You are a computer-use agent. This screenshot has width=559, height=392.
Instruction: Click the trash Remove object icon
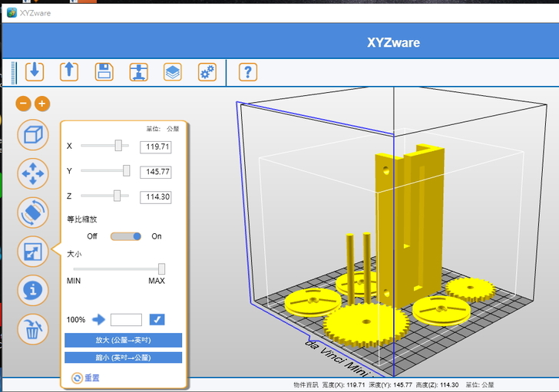(32, 330)
